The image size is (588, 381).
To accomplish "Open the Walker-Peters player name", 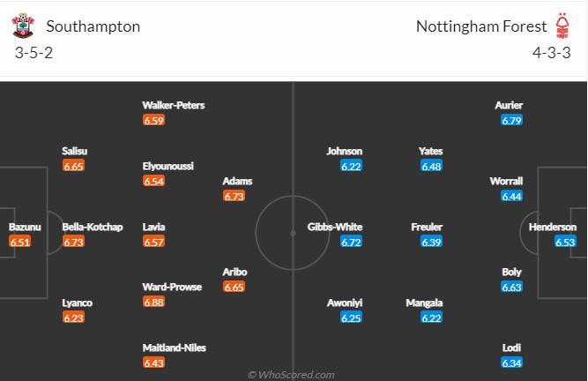I will pyautogui.click(x=174, y=105).
